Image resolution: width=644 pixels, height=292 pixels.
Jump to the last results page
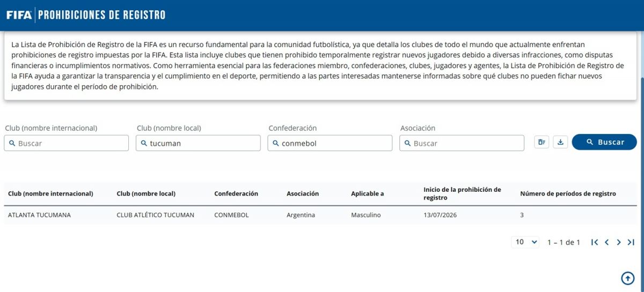click(x=631, y=242)
